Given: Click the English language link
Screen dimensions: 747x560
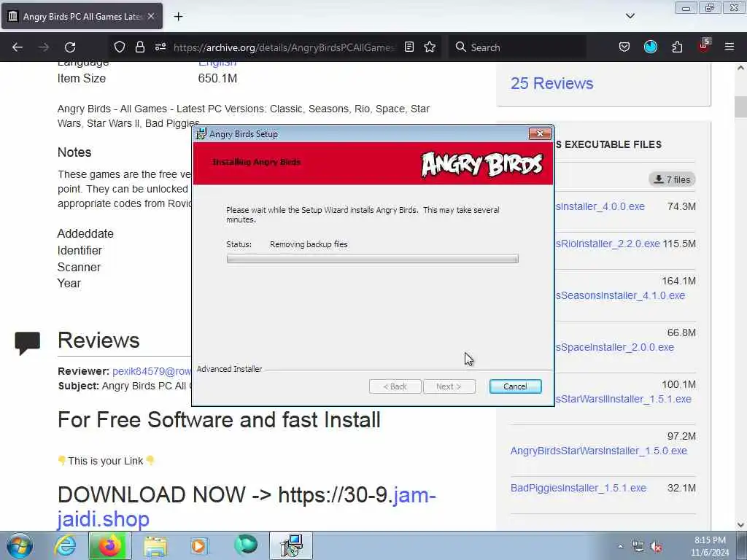Looking at the screenshot, I should click(217, 64).
